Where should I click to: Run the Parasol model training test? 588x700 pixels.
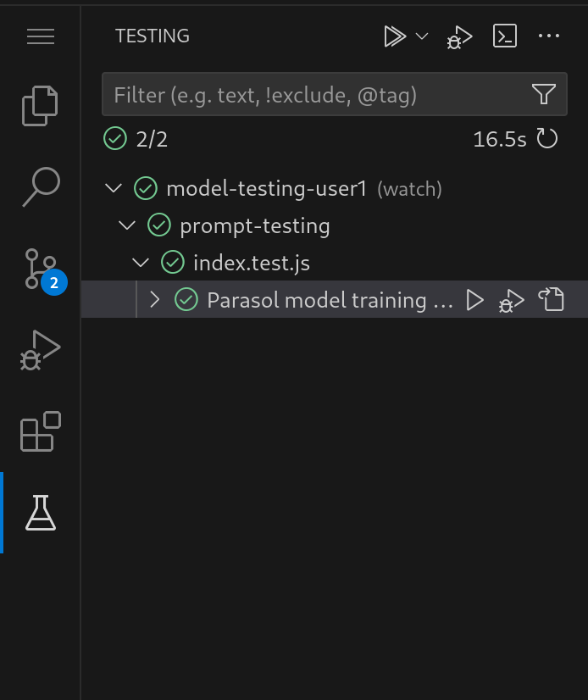475,300
